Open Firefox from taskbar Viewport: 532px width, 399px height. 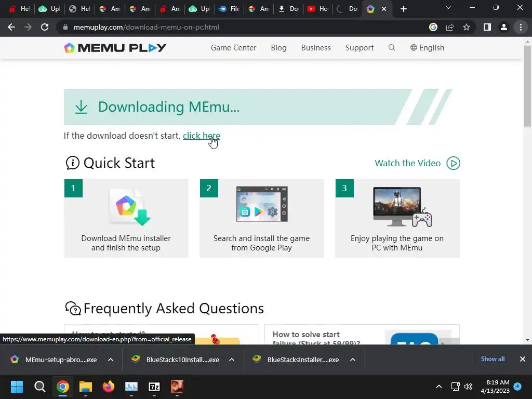pyautogui.click(x=108, y=387)
